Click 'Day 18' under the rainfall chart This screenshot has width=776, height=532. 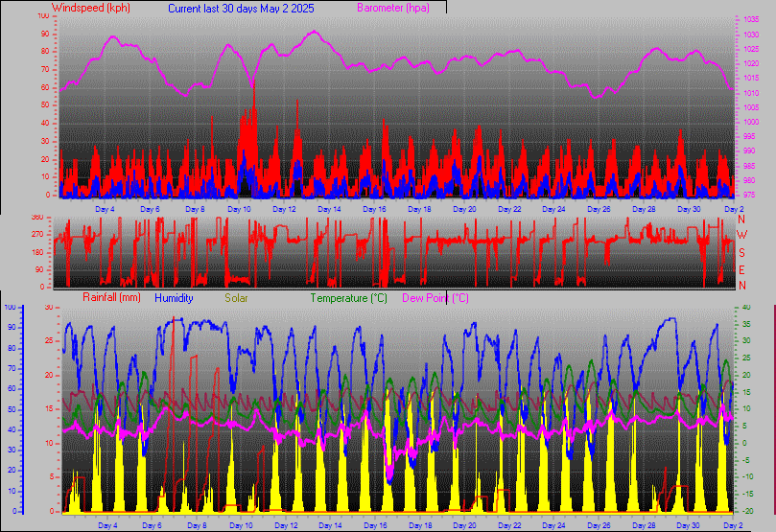420,525
